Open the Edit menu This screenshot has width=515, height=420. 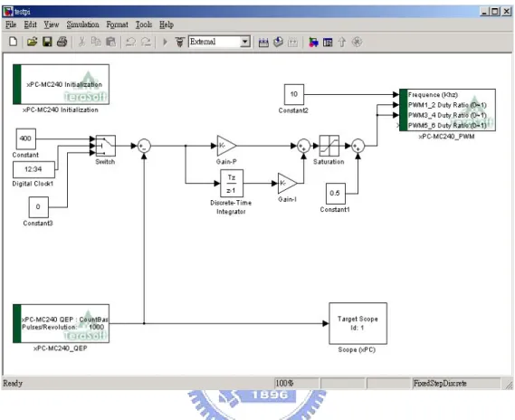(30, 24)
